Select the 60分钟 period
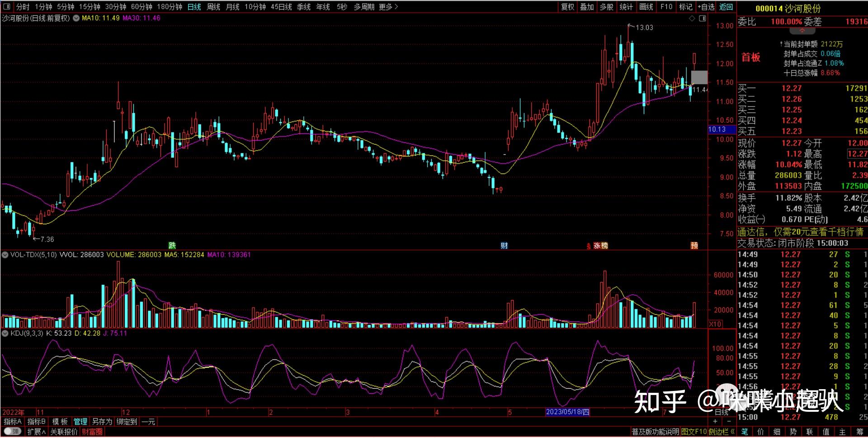 [142, 7]
